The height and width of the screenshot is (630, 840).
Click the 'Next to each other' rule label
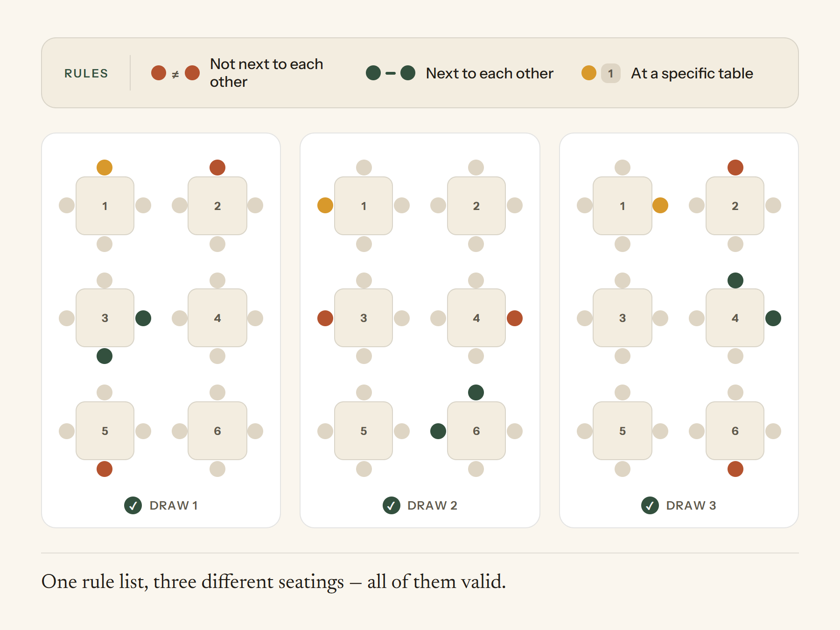click(x=490, y=73)
